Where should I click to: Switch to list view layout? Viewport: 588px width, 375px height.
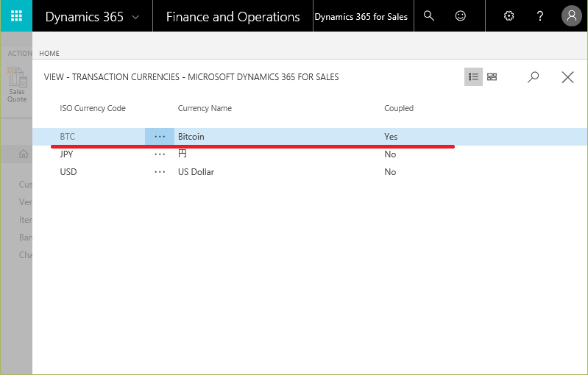[x=473, y=76]
